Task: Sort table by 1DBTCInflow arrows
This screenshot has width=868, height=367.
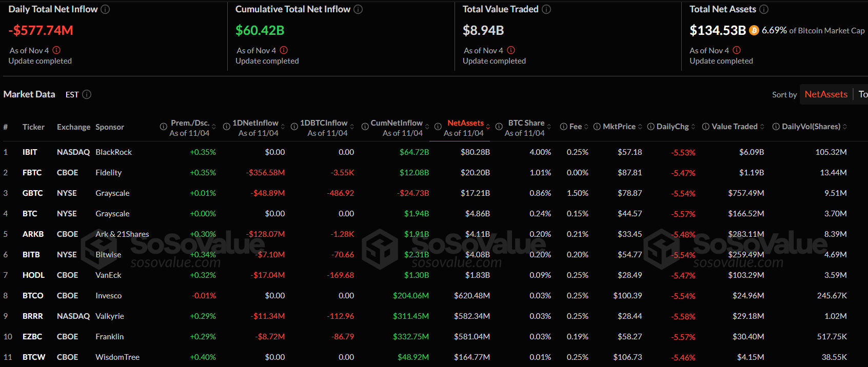Action: click(x=352, y=127)
